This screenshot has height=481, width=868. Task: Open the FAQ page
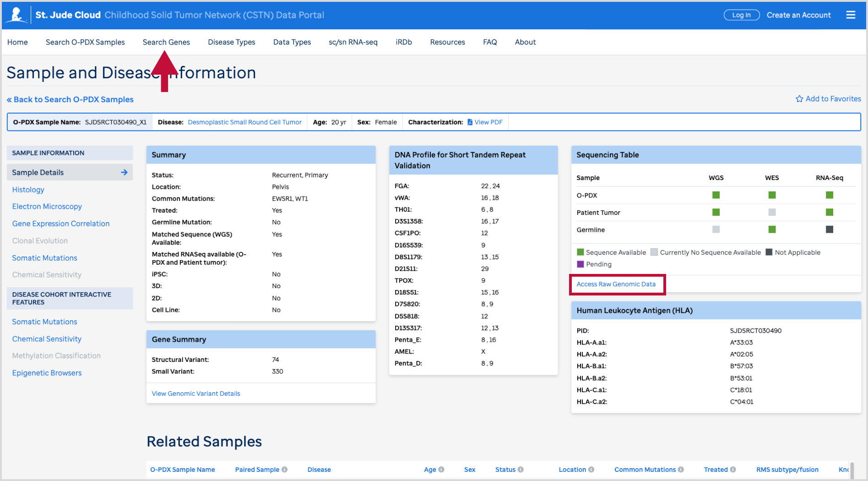pos(490,42)
